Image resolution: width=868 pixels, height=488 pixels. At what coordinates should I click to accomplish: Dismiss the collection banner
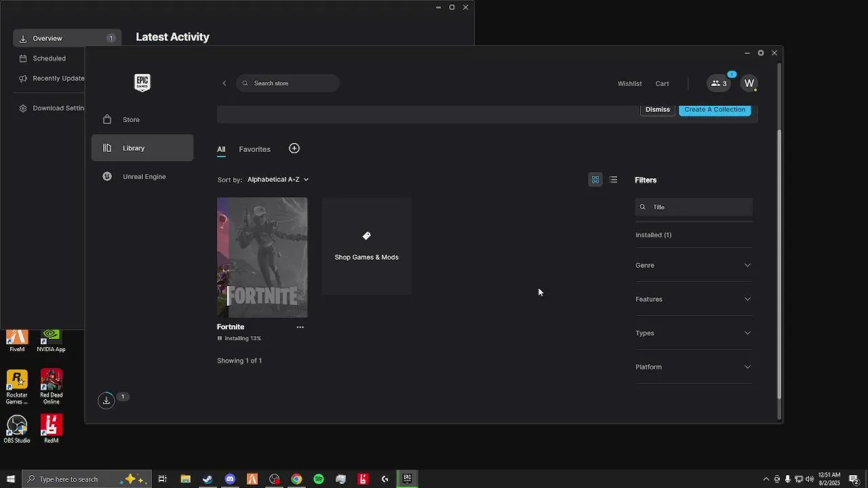(x=658, y=110)
